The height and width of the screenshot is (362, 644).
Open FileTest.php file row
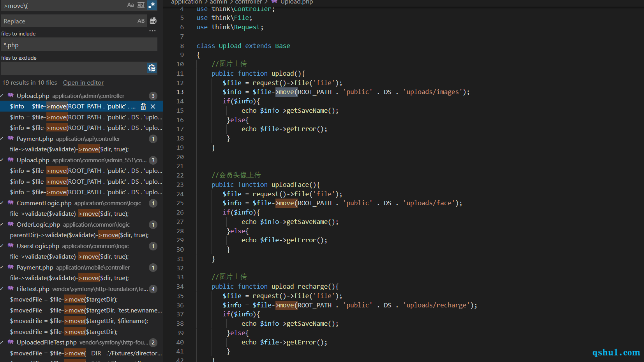(81, 289)
